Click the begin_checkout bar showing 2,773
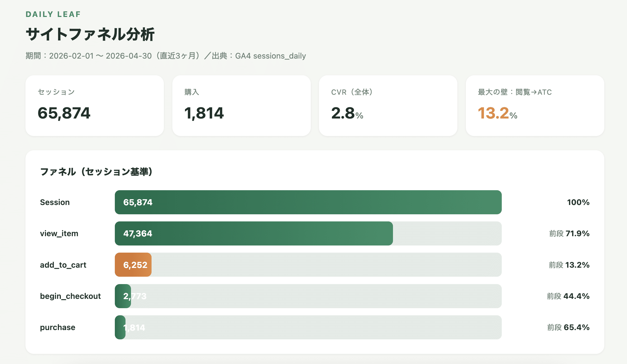The image size is (627, 364). tap(123, 296)
